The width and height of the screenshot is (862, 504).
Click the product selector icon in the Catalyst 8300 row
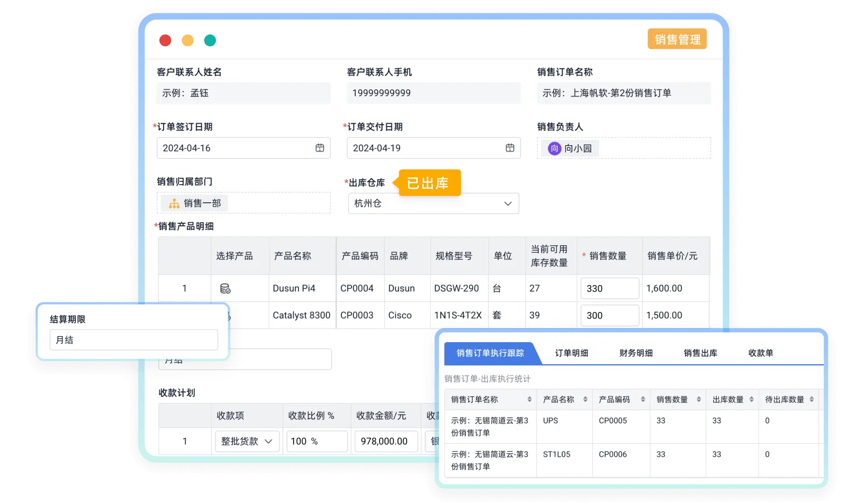point(226,315)
